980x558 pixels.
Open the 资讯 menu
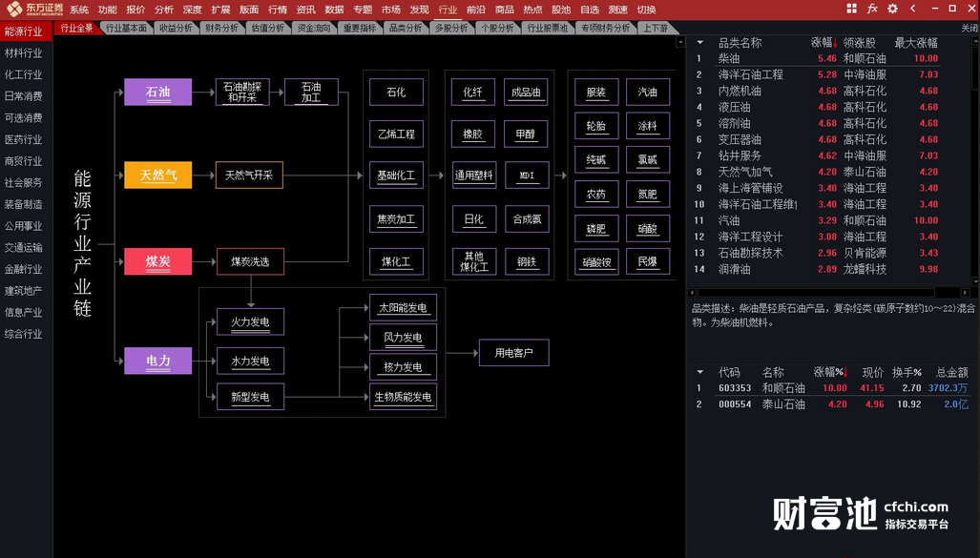[x=305, y=10]
